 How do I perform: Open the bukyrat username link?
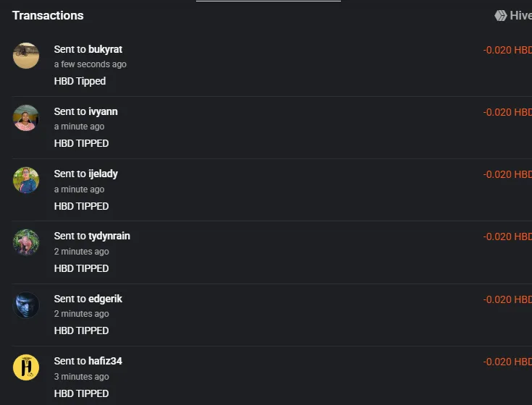click(105, 49)
